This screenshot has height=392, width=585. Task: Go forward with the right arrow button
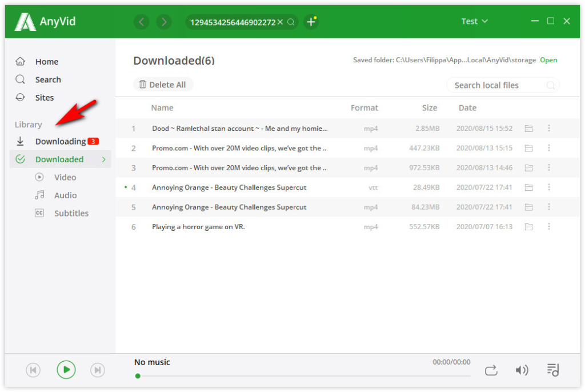164,22
